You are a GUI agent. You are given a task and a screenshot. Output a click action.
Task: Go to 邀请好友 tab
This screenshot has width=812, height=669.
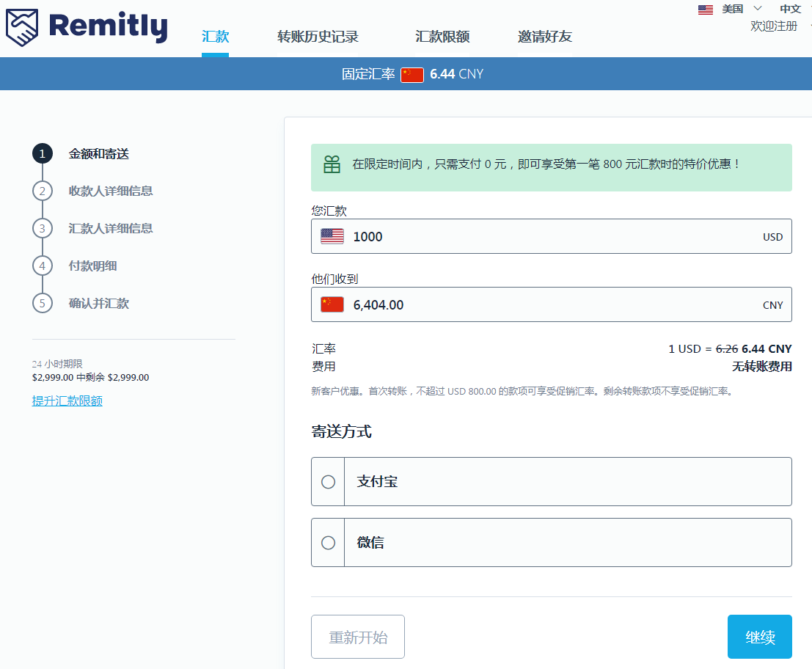(544, 37)
